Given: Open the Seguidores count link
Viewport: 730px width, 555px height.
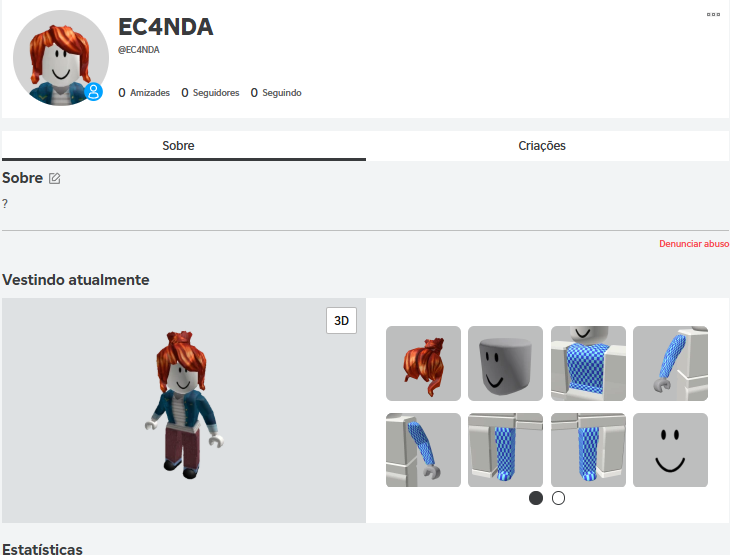Looking at the screenshot, I should (210, 93).
